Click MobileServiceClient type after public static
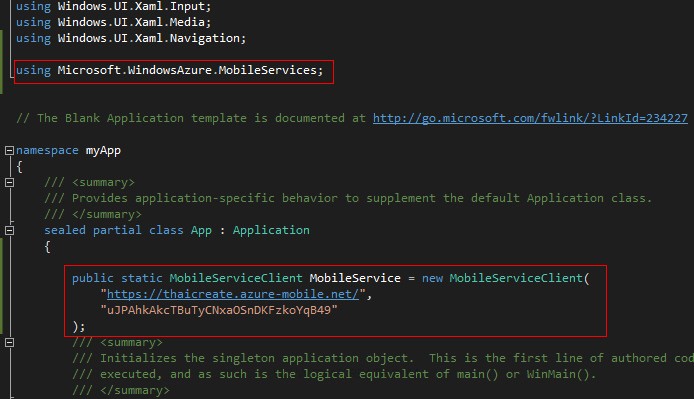The image size is (694, 399). [x=236, y=278]
